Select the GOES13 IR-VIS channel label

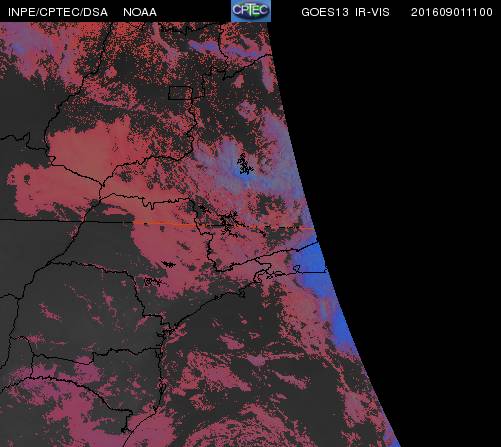coord(345,12)
